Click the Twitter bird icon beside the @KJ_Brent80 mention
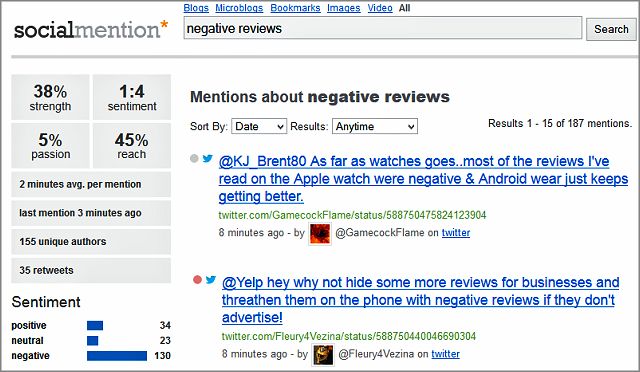 point(208,158)
